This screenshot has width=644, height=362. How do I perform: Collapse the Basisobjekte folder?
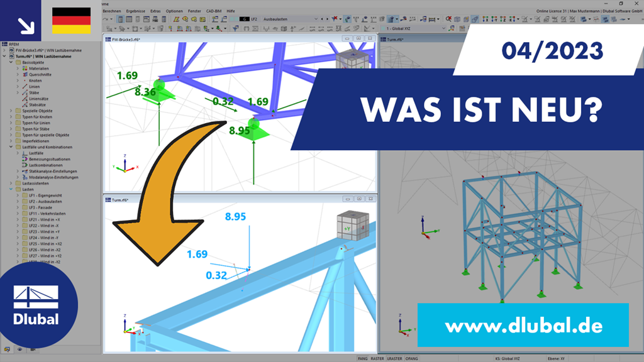pyautogui.click(x=11, y=62)
